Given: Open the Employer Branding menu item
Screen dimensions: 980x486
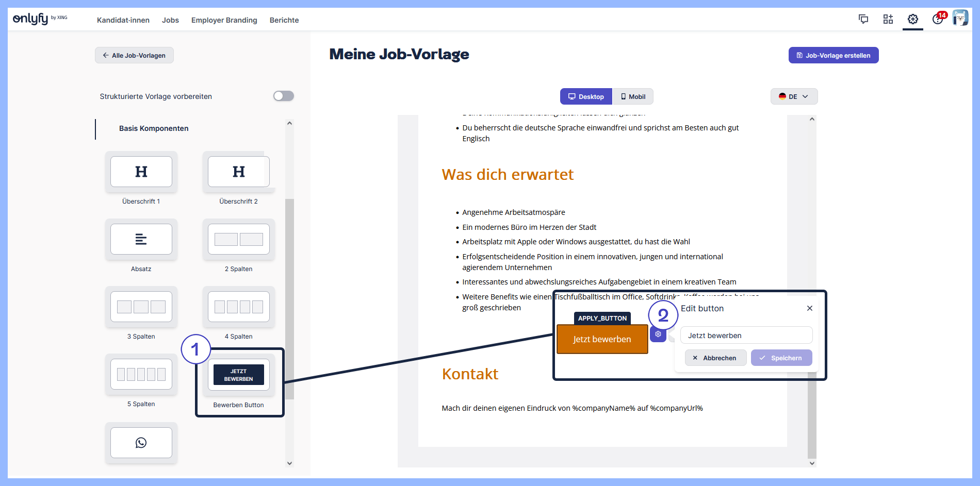Looking at the screenshot, I should point(224,20).
